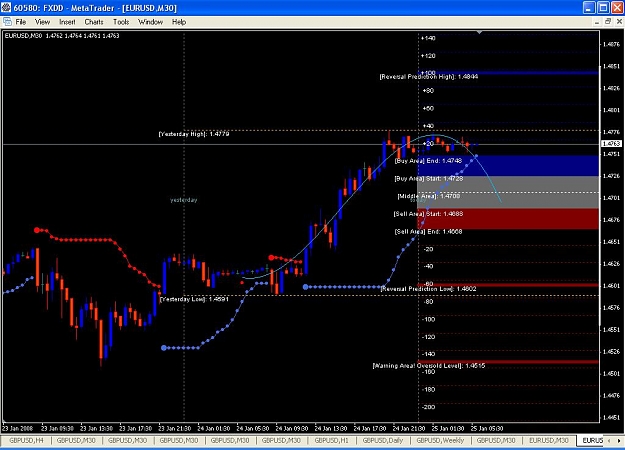This screenshot has height=450, width=625.
Task: Close the chart child window in menu bar
Action: coord(619,22)
